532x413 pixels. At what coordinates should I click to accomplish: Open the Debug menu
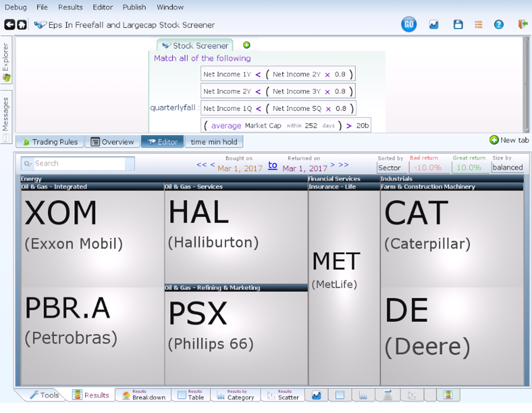click(x=16, y=7)
